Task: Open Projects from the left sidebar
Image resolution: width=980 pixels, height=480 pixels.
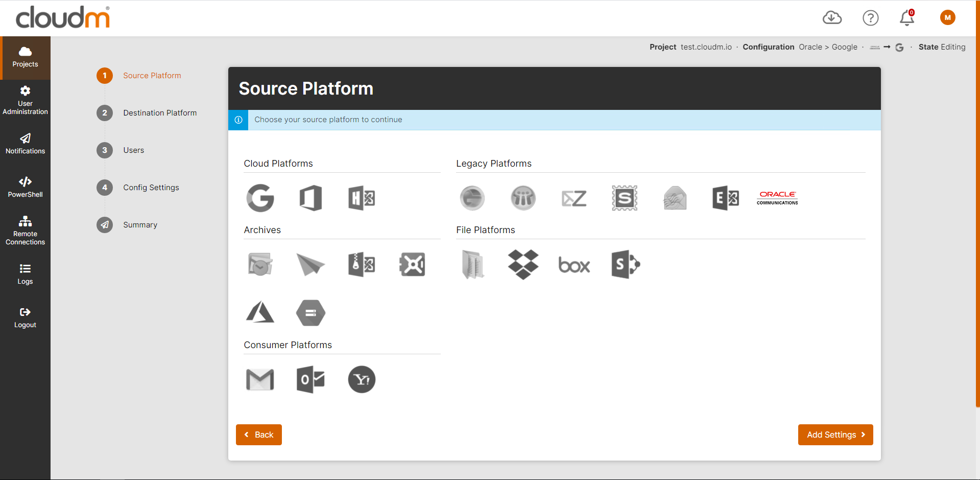Action: click(25, 56)
